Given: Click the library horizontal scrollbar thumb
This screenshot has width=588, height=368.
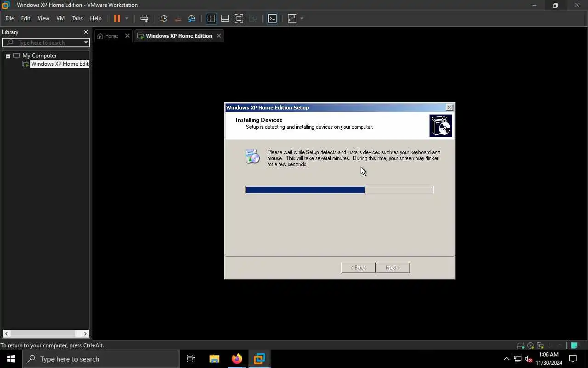Looking at the screenshot, I should (43, 333).
